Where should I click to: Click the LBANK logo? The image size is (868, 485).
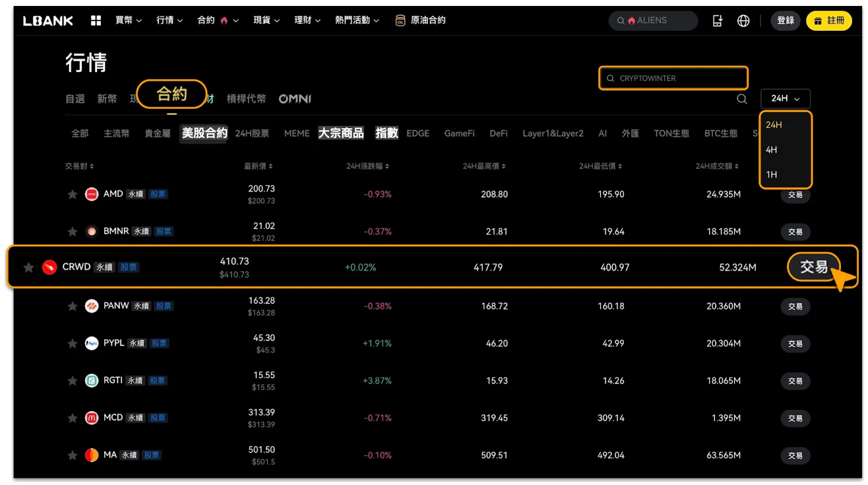pyautogui.click(x=48, y=21)
